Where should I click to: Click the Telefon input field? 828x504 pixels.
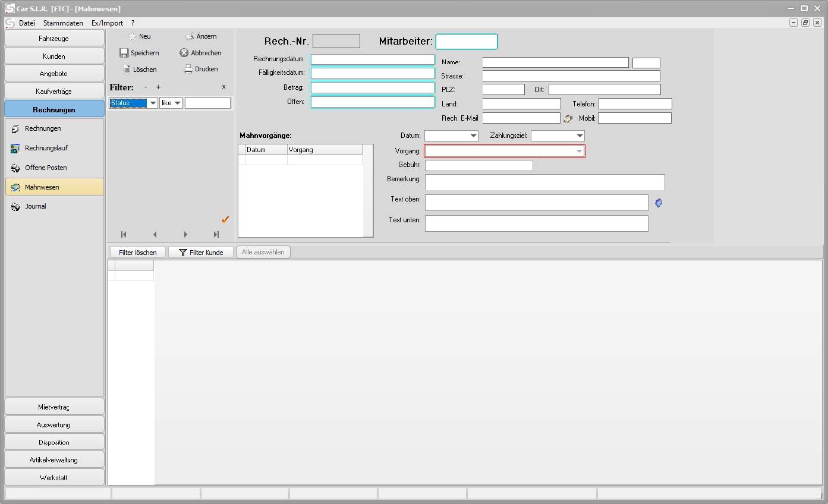[635, 104]
